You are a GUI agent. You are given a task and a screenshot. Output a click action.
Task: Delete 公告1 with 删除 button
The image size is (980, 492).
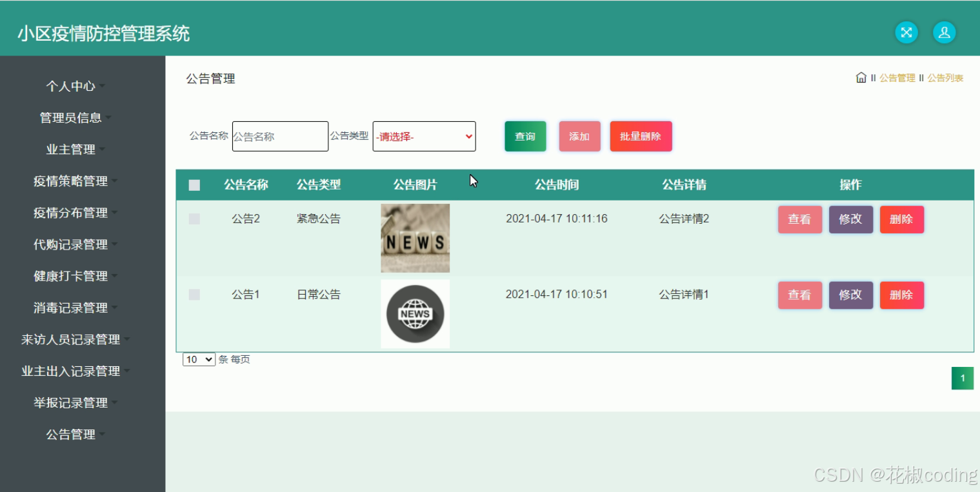[x=901, y=295]
